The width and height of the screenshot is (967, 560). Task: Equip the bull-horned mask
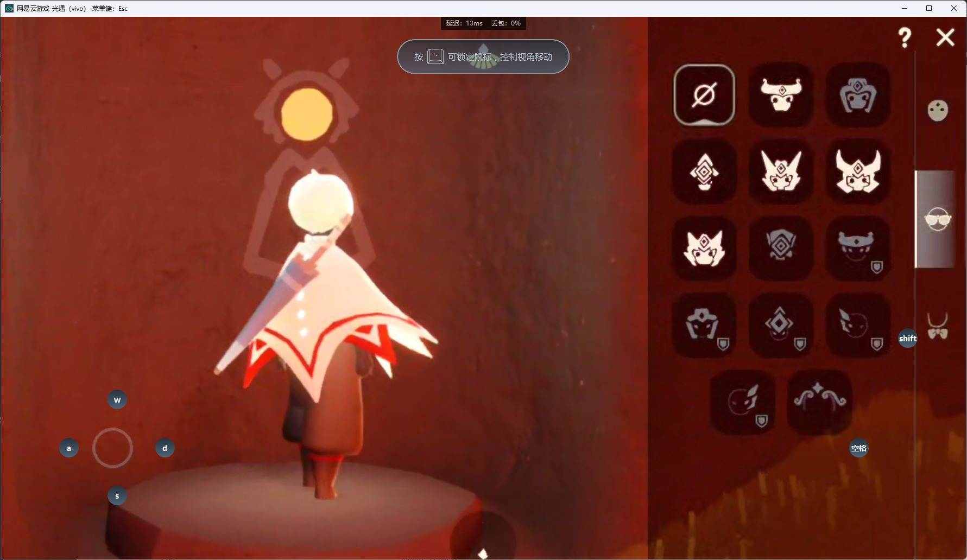pyautogui.click(x=781, y=95)
